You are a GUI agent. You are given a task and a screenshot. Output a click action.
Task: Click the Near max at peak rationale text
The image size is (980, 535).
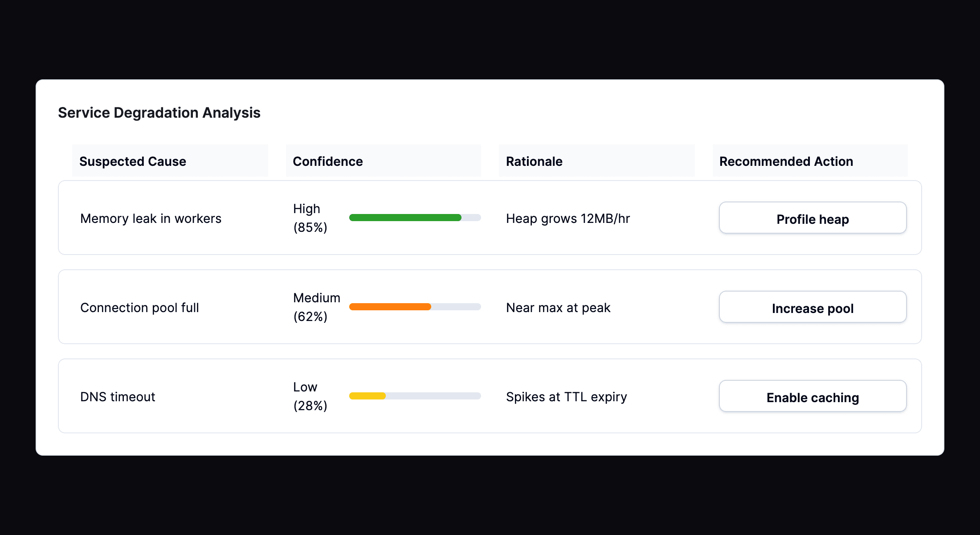tap(558, 308)
